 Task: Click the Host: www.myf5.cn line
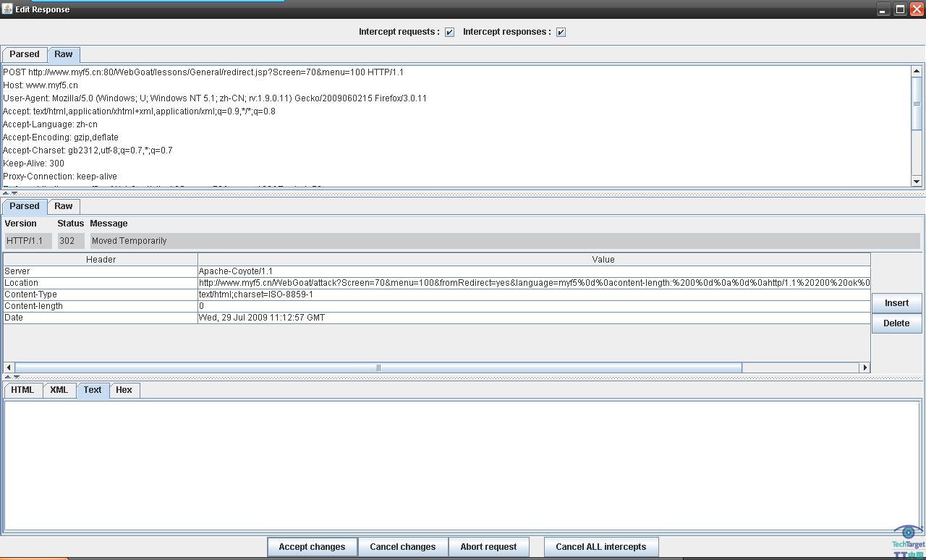[x=41, y=85]
